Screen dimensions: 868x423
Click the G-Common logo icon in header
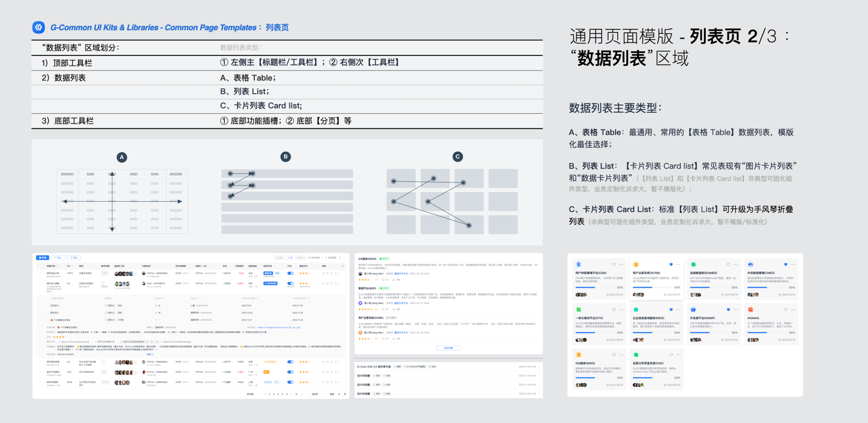tap(39, 27)
